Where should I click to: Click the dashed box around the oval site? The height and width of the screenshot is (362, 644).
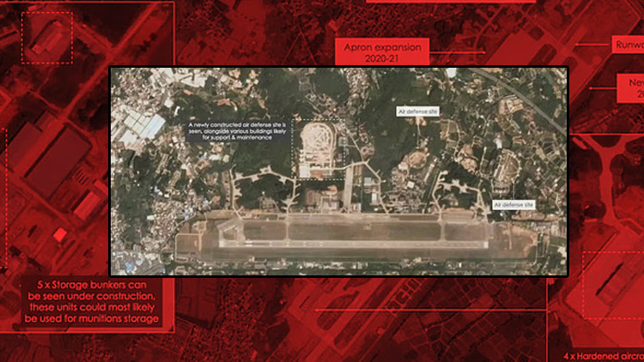[319, 148]
